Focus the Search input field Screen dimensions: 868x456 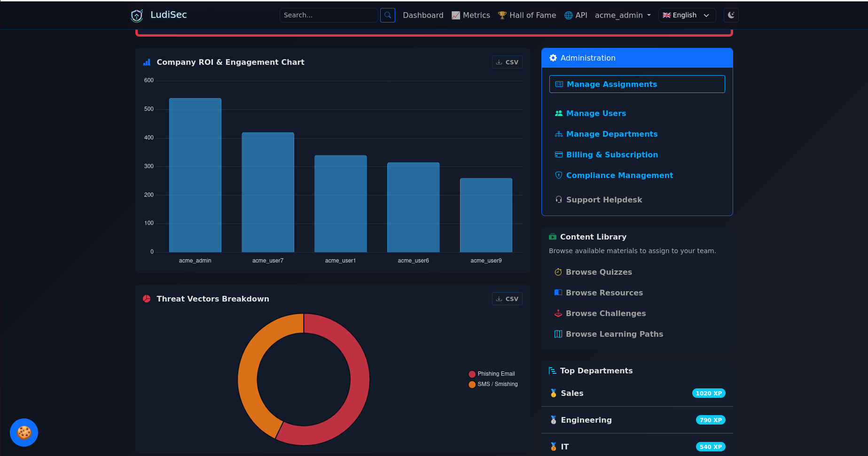pyautogui.click(x=328, y=15)
